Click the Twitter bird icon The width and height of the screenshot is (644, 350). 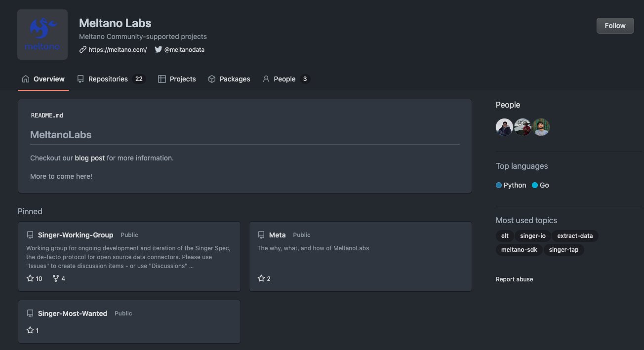pyautogui.click(x=158, y=49)
